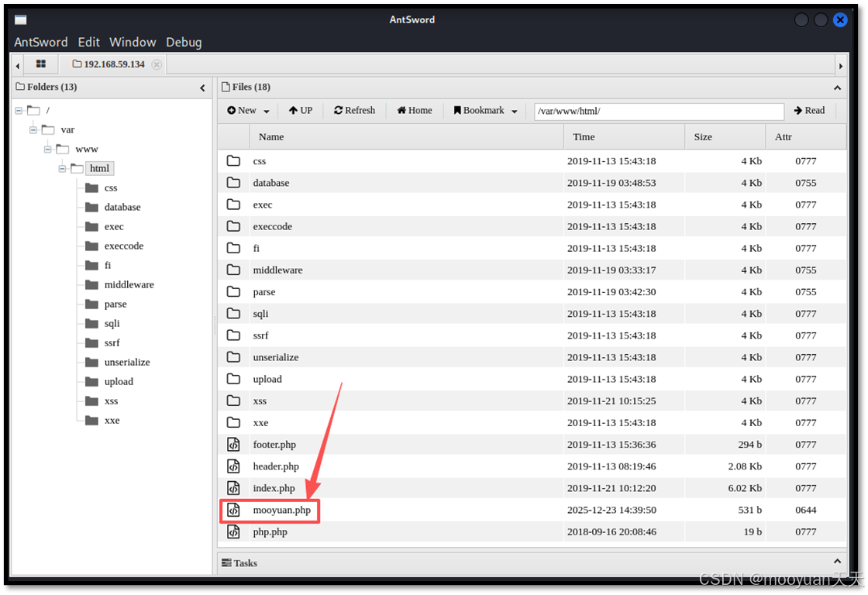Screen dimensions: 868x595
Task: Select the parse row in file list
Action: point(532,291)
